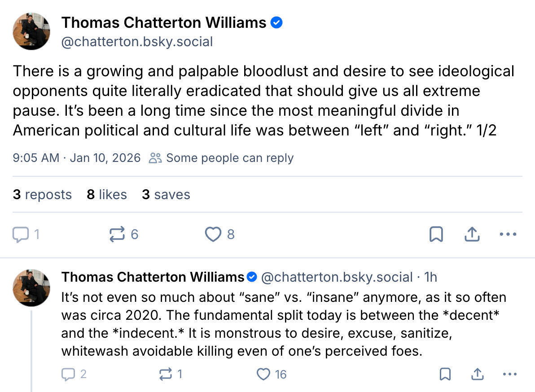View the 3 reposts list
535x392 pixels.
click(42, 195)
